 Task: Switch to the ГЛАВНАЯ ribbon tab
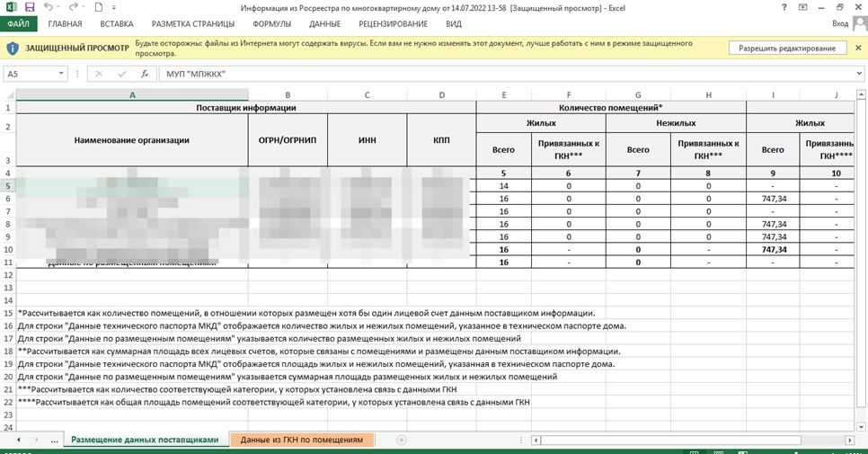(65, 23)
